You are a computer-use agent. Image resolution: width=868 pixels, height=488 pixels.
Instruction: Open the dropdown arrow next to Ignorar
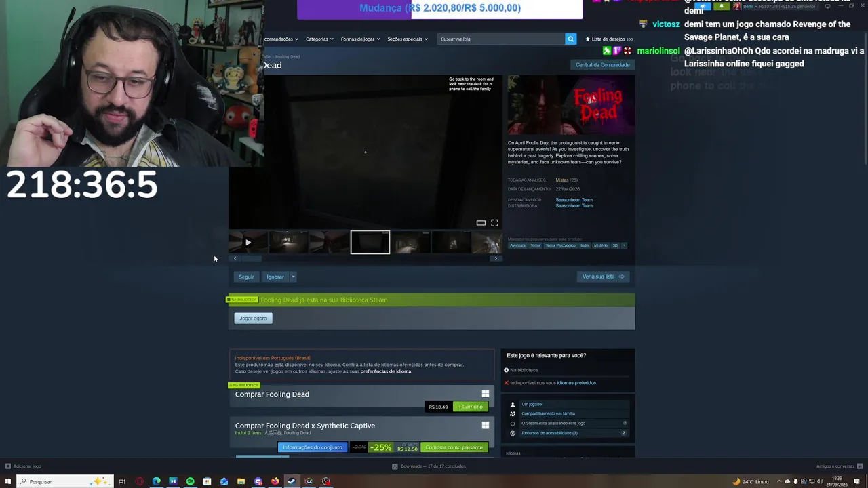tap(293, 277)
